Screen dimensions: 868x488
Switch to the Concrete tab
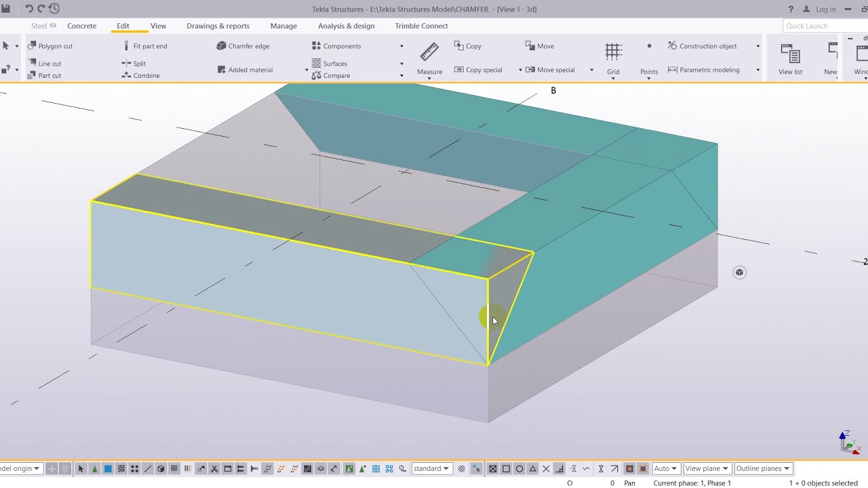tap(81, 26)
